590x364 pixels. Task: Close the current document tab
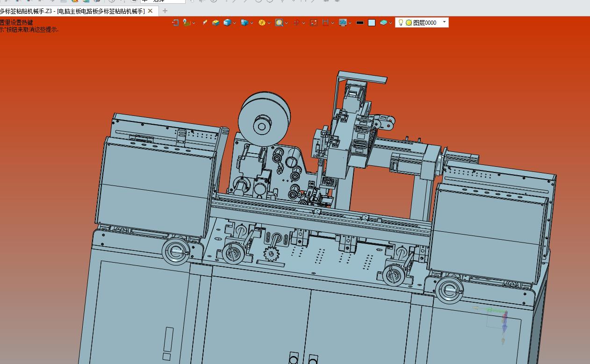pyautogui.click(x=150, y=11)
